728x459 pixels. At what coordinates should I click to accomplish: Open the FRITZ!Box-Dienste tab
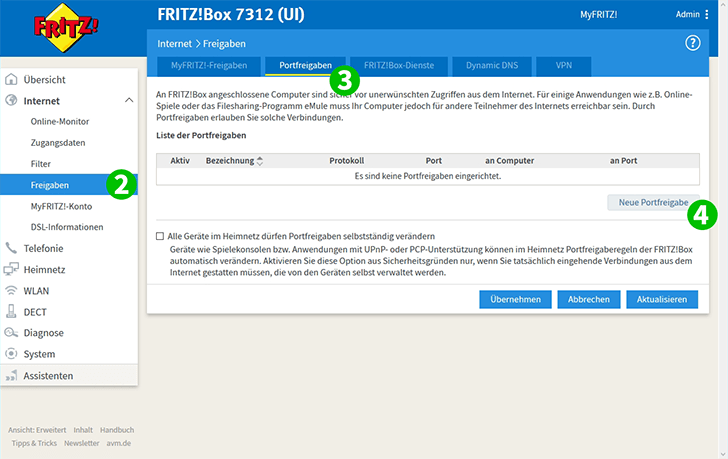point(399,66)
